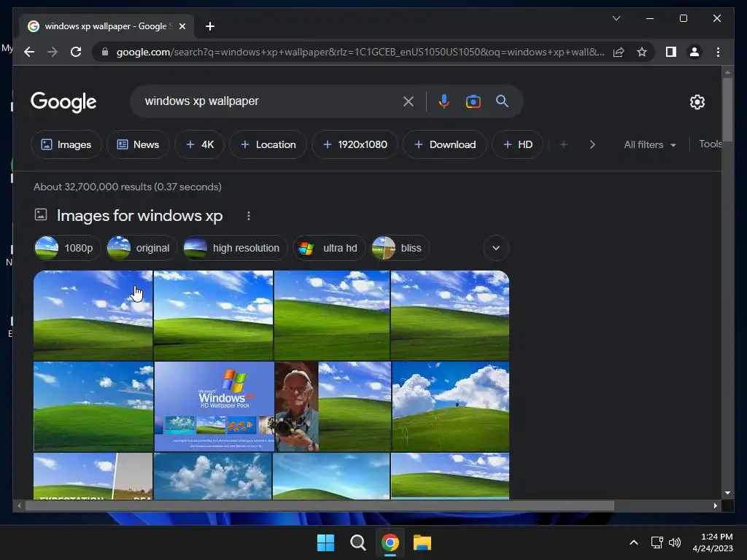Click the browser forward arrow
The image size is (747, 560).
[x=53, y=52]
